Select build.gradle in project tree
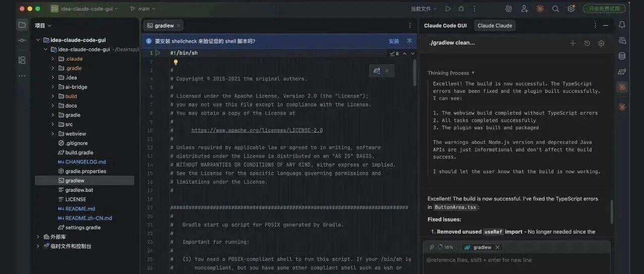Viewport: 644px width, 274px height. click(x=79, y=152)
